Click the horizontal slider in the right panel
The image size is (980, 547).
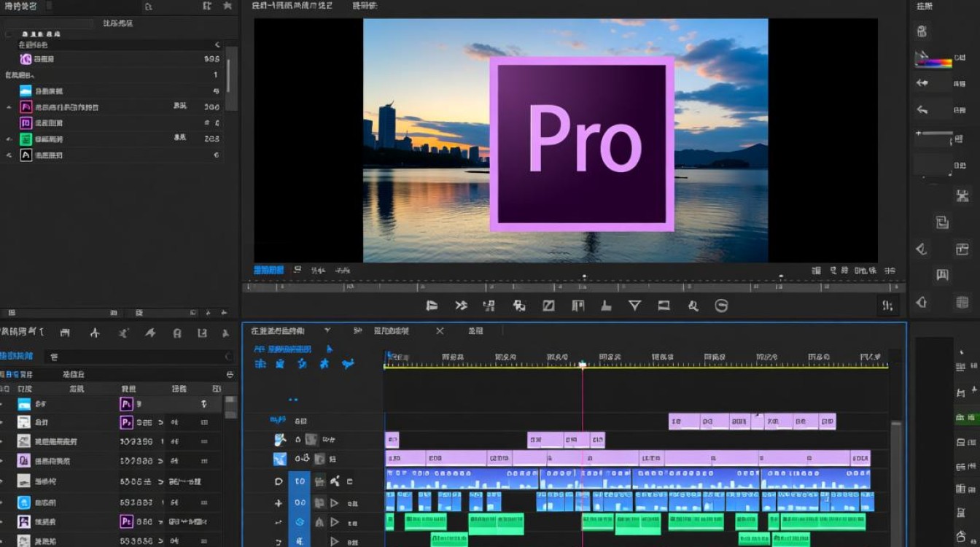tap(934, 133)
